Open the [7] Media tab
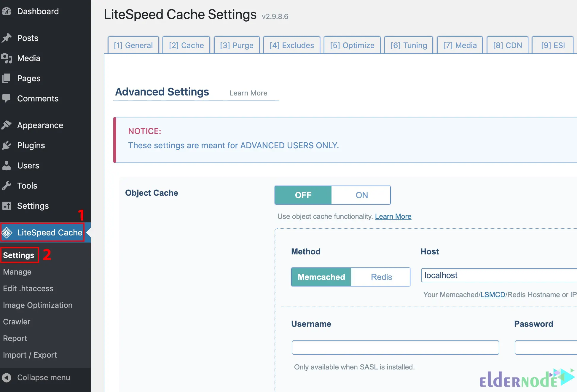The image size is (577, 392). [460, 45]
